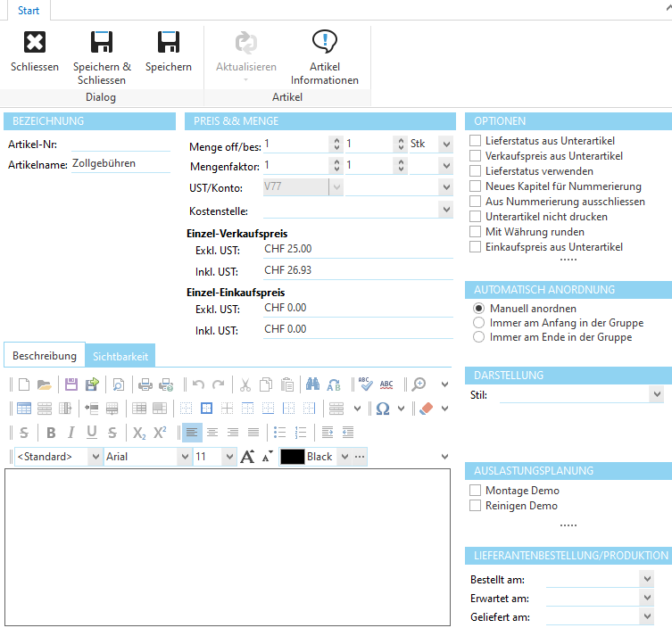Screen dimensions: 672x628
Task: Switch to the Sichtbarkeit tab
Action: (120, 356)
